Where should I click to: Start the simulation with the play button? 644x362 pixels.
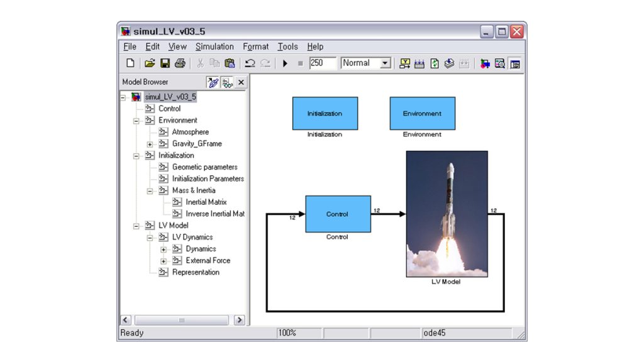point(285,63)
